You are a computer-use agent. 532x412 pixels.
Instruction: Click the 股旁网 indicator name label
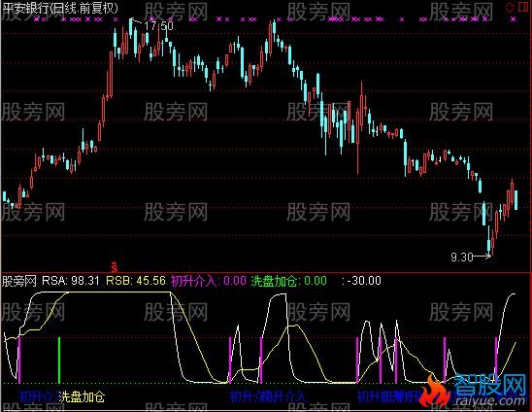19,281
